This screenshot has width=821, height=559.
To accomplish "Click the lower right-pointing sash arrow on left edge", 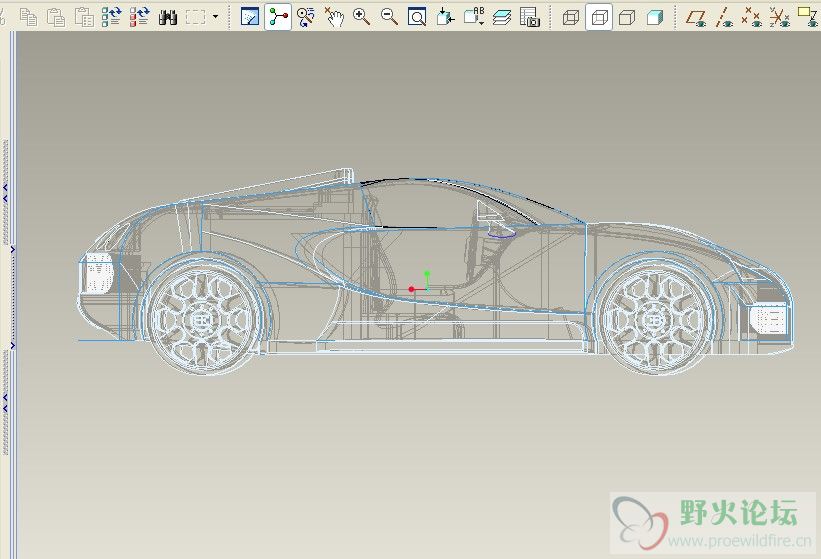I will click(13, 345).
